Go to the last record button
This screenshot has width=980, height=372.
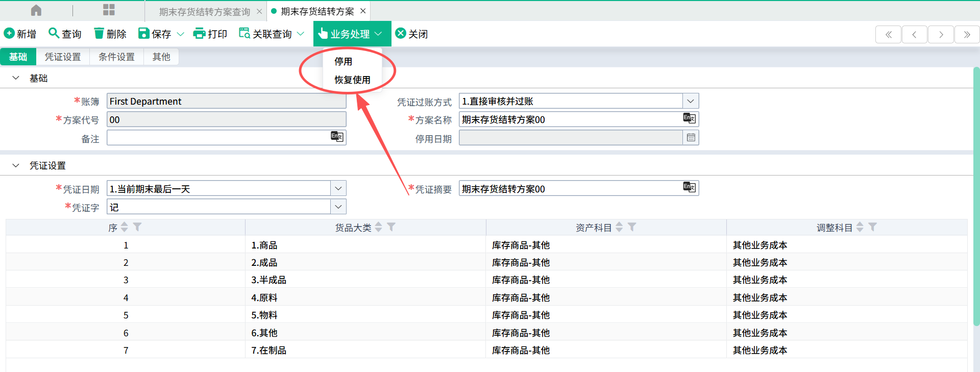click(967, 34)
